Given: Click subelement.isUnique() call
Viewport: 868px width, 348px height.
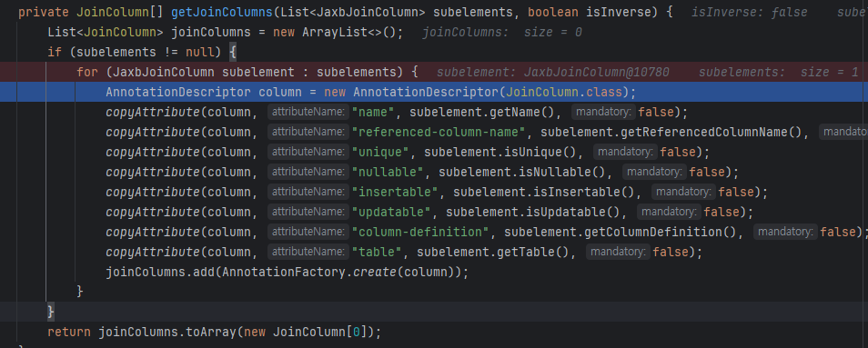Looking at the screenshot, I should click(500, 152).
